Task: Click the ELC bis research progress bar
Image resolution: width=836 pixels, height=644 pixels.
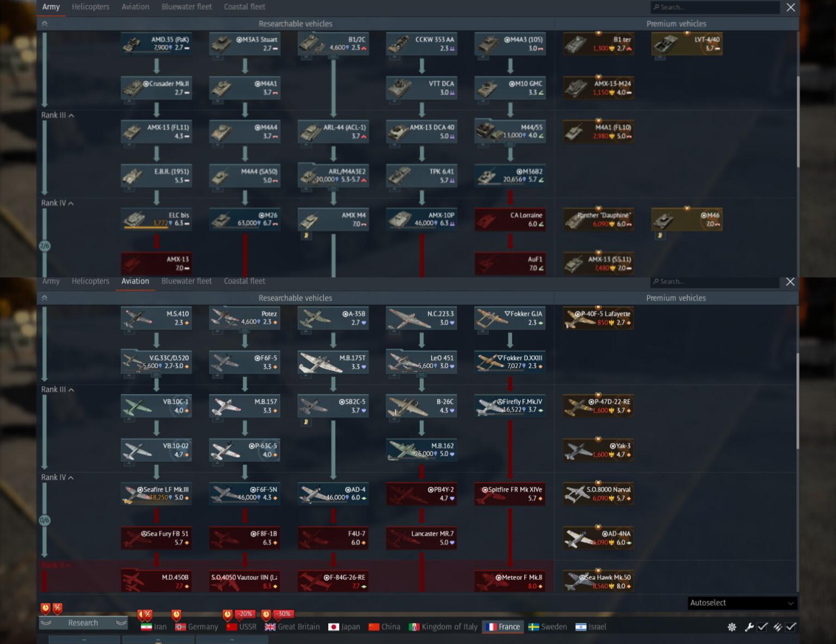Action: click(145, 227)
